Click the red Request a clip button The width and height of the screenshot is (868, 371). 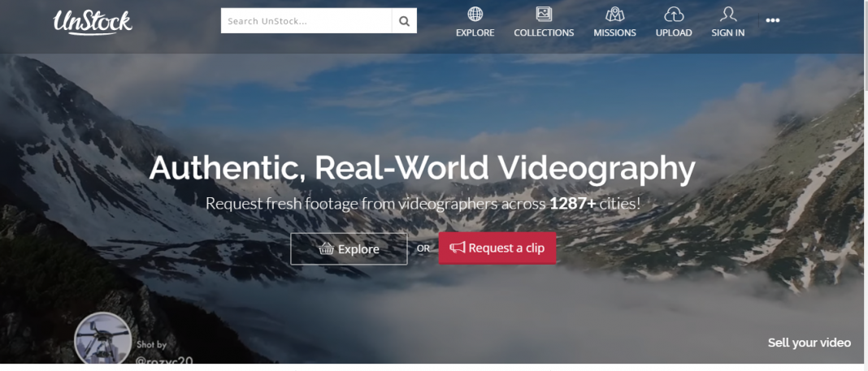point(497,248)
